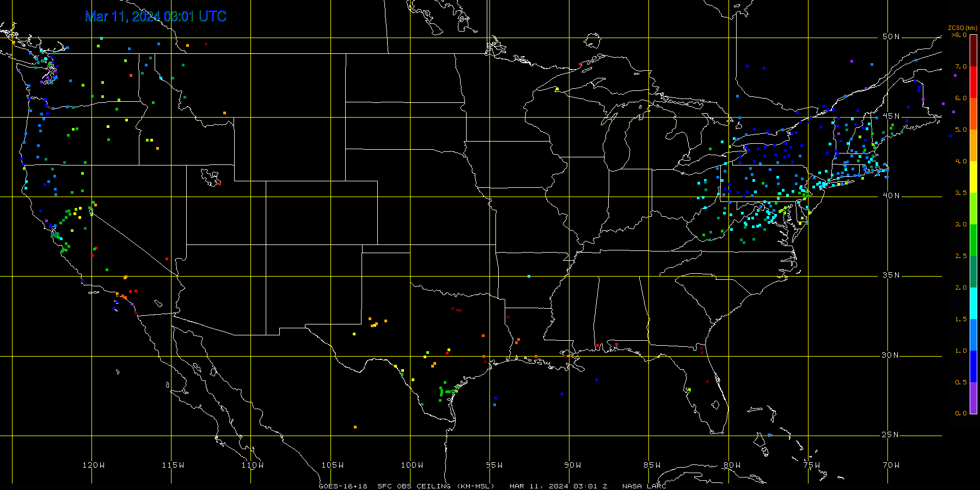Click the '0.5' color bar label
Viewport: 980px width, 490px height.
[x=961, y=382]
